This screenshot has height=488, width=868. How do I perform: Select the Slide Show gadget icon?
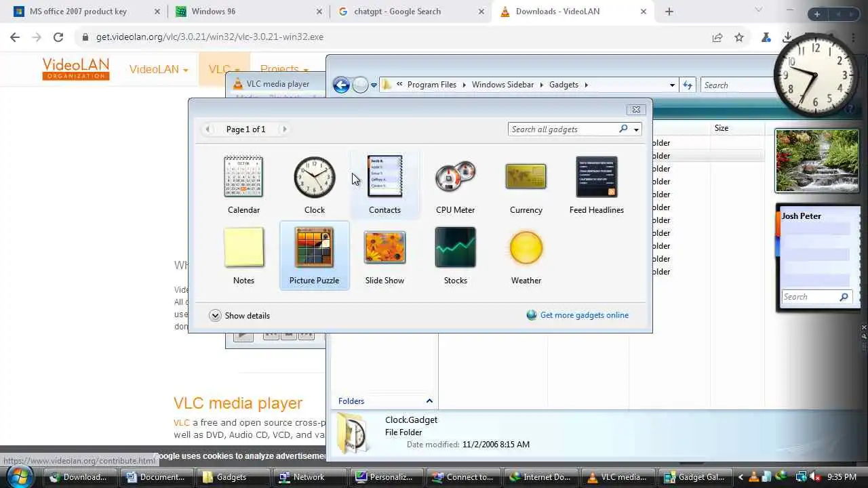tap(384, 247)
